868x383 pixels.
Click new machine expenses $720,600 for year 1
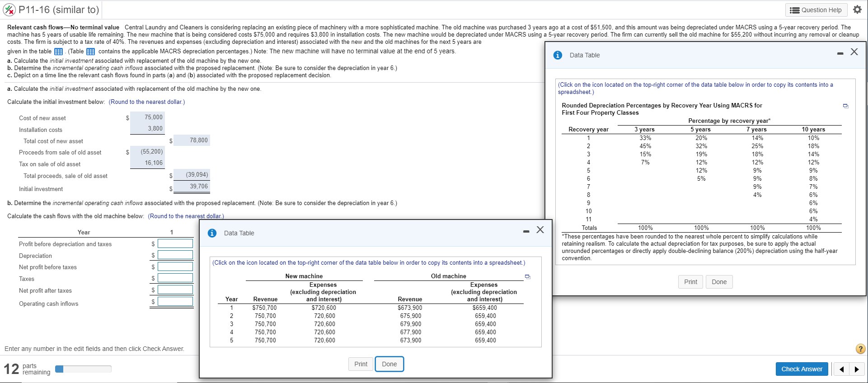(x=324, y=308)
